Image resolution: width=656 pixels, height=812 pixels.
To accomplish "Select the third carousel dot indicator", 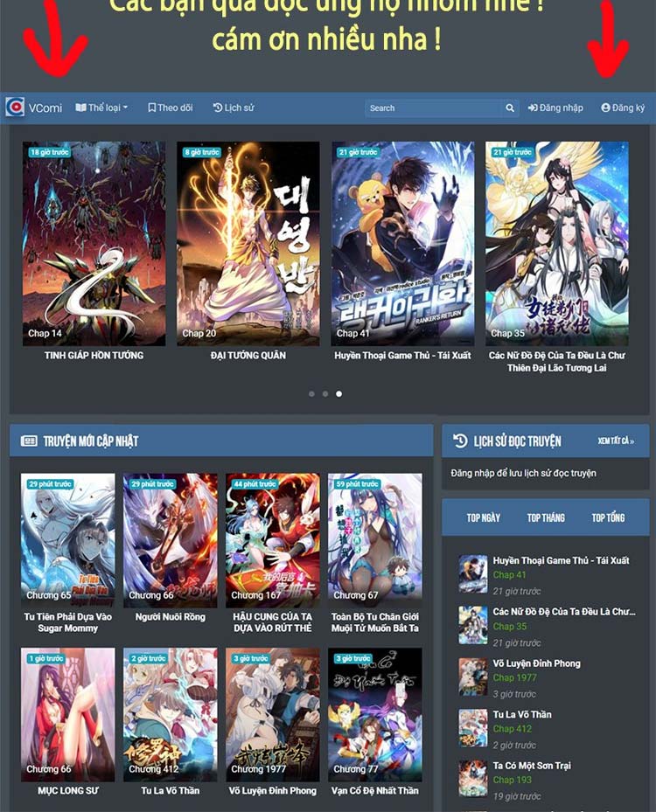I will pyautogui.click(x=339, y=394).
